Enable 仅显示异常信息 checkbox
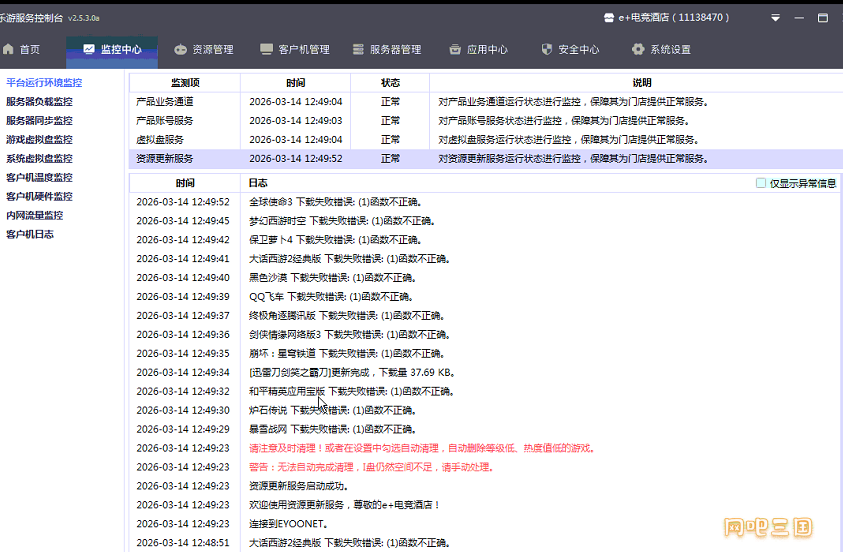843x552 pixels. [761, 183]
